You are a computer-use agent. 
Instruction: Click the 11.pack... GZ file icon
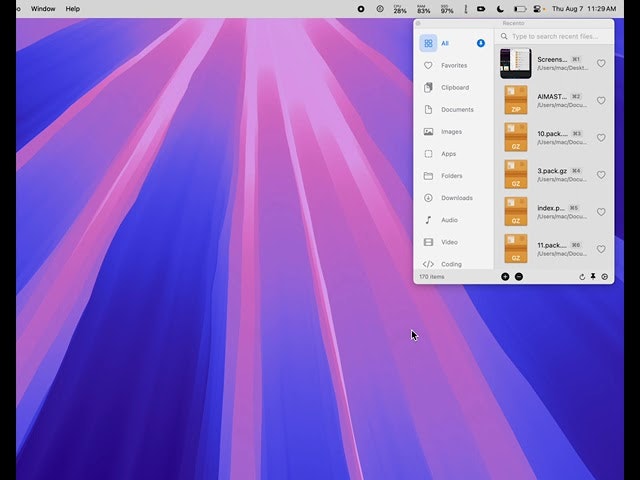(516, 249)
